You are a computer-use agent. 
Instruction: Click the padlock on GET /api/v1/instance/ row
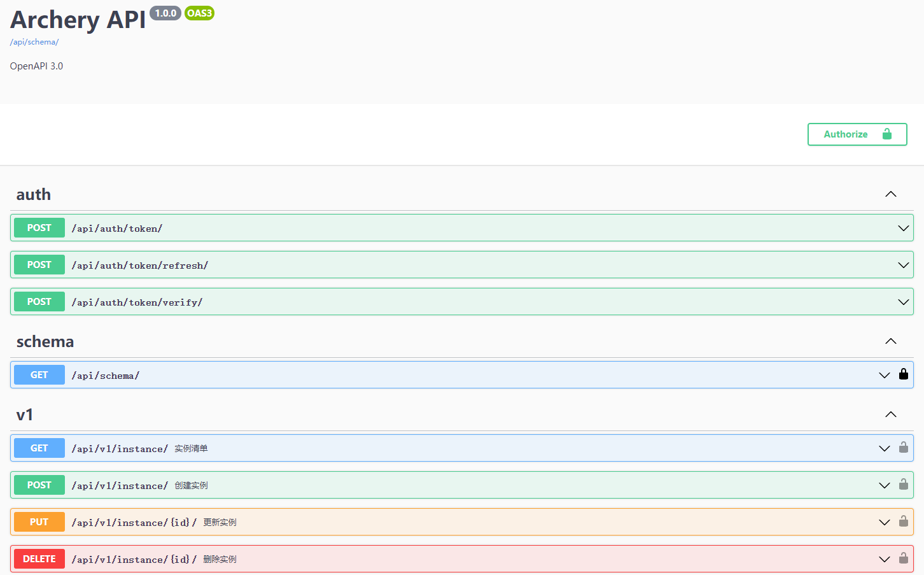(x=903, y=448)
